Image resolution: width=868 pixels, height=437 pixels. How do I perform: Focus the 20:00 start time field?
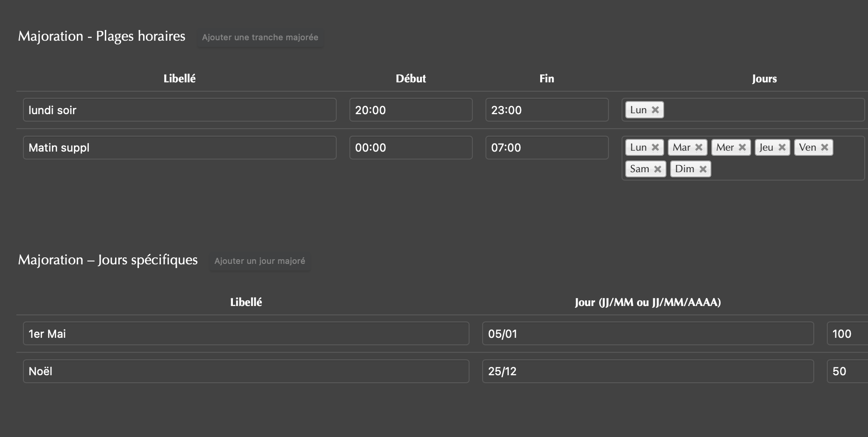pos(411,110)
